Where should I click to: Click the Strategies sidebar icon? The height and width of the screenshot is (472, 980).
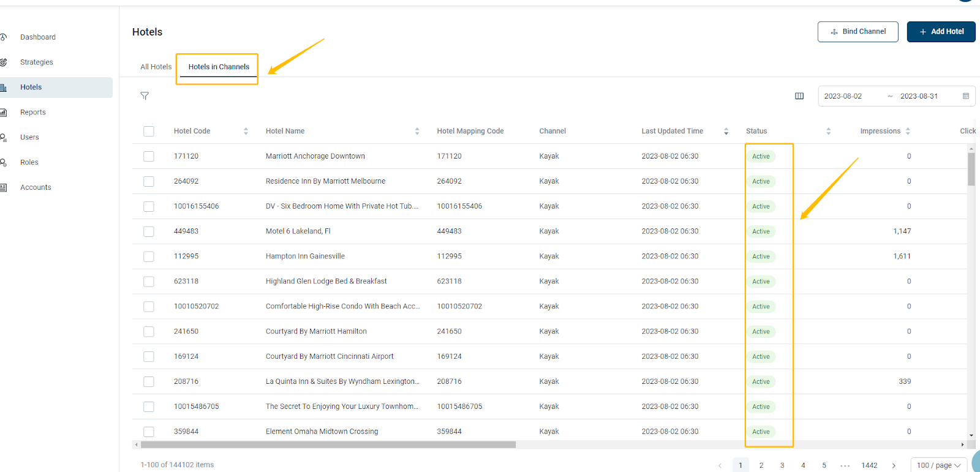pos(3,62)
